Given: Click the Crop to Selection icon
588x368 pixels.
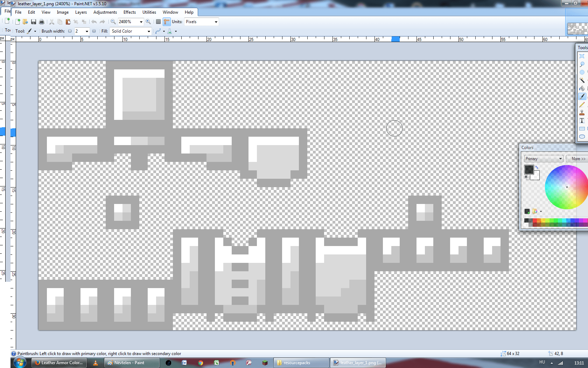Looking at the screenshot, I should coord(76,22).
